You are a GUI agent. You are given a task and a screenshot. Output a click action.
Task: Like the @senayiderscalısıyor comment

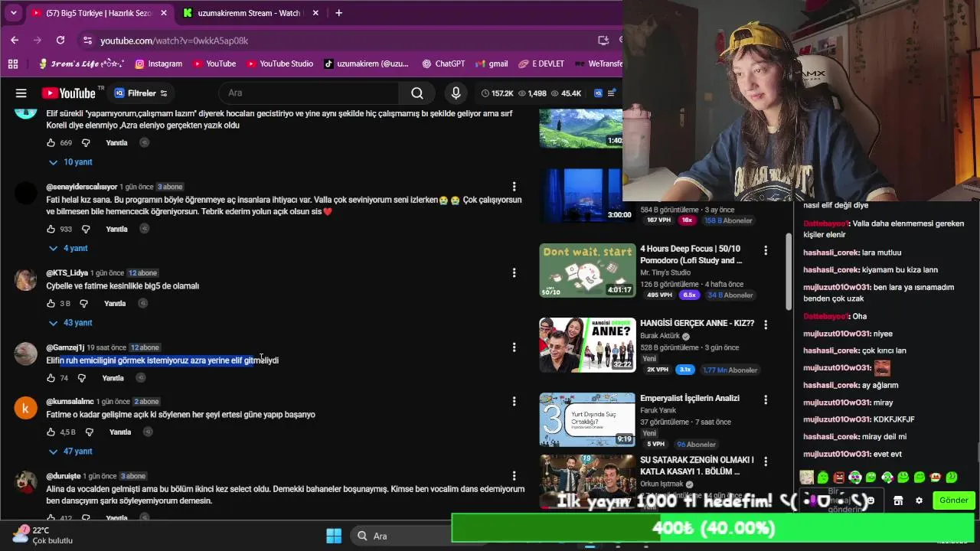51,229
